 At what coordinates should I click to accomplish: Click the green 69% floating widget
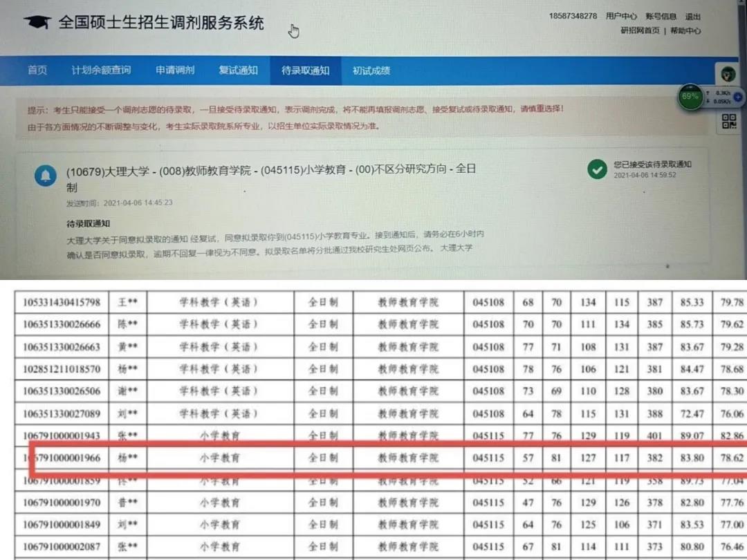[x=690, y=97]
